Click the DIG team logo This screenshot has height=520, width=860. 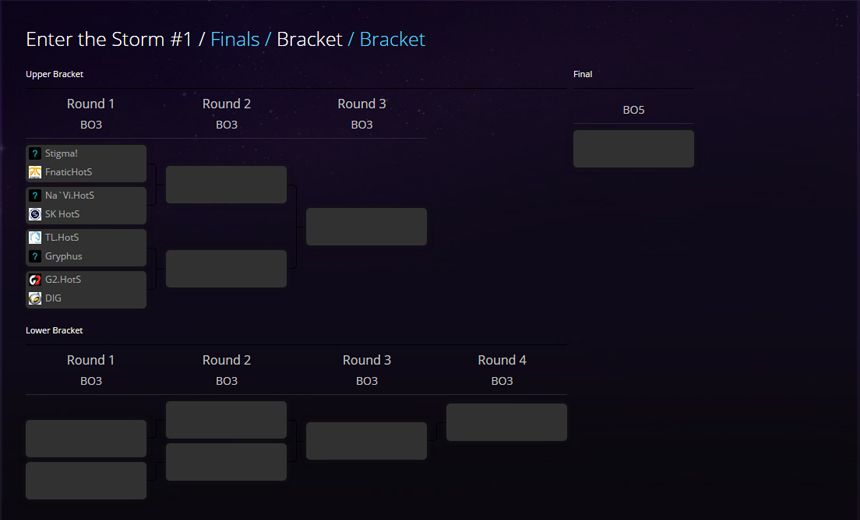tap(35, 298)
